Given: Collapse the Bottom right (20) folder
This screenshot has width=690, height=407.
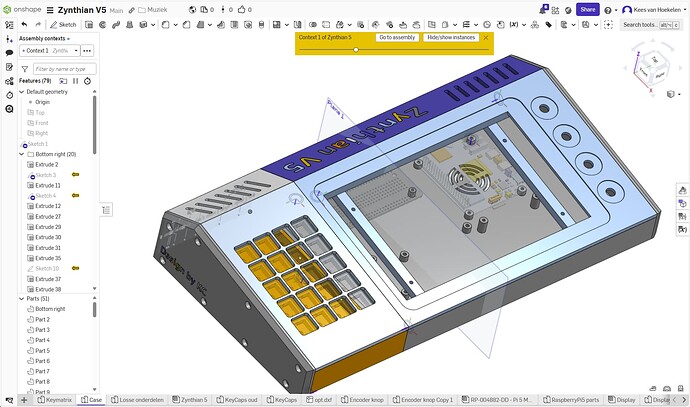Looking at the screenshot, I should coord(22,154).
